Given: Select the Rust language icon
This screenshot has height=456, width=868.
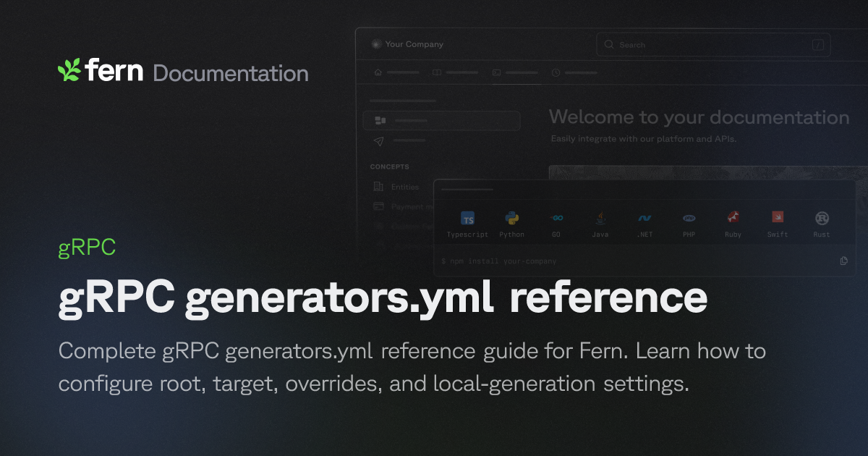Looking at the screenshot, I should tap(822, 218).
